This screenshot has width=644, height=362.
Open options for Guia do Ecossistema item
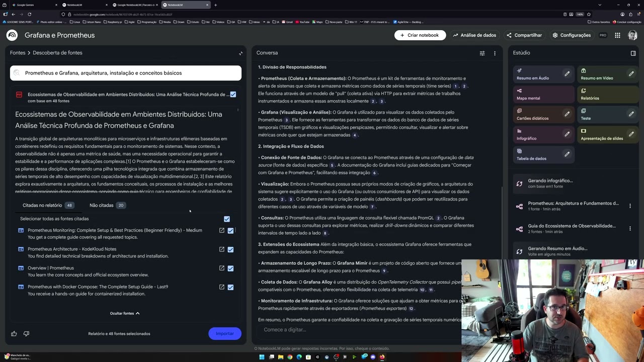coord(630,228)
